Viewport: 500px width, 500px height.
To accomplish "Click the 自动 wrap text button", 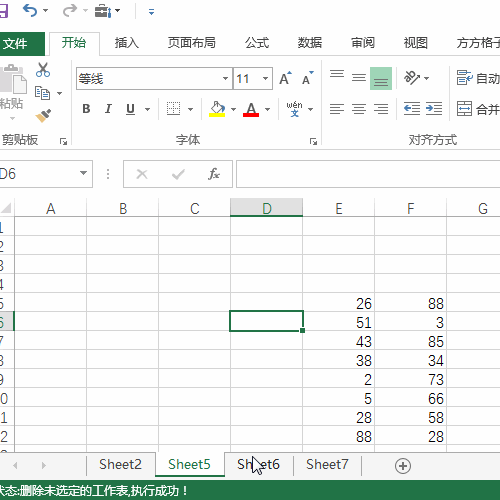I will [478, 78].
